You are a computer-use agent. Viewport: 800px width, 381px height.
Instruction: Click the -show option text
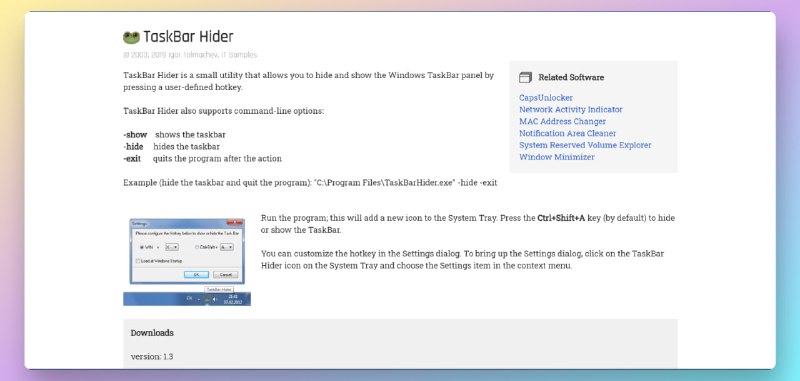[x=135, y=135]
